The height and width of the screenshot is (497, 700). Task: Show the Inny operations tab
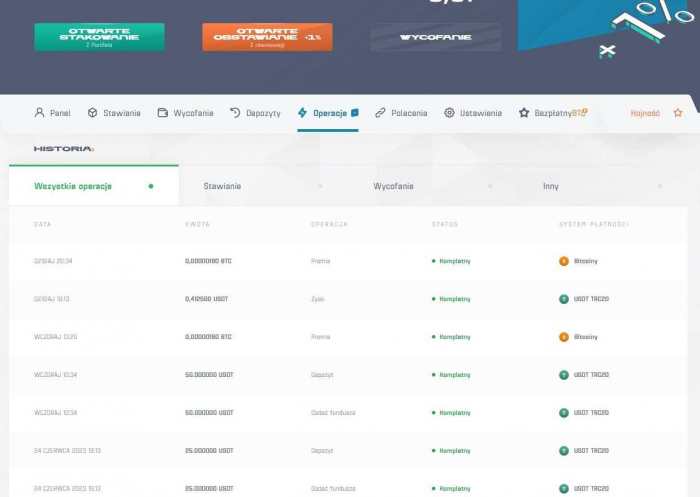(550, 186)
